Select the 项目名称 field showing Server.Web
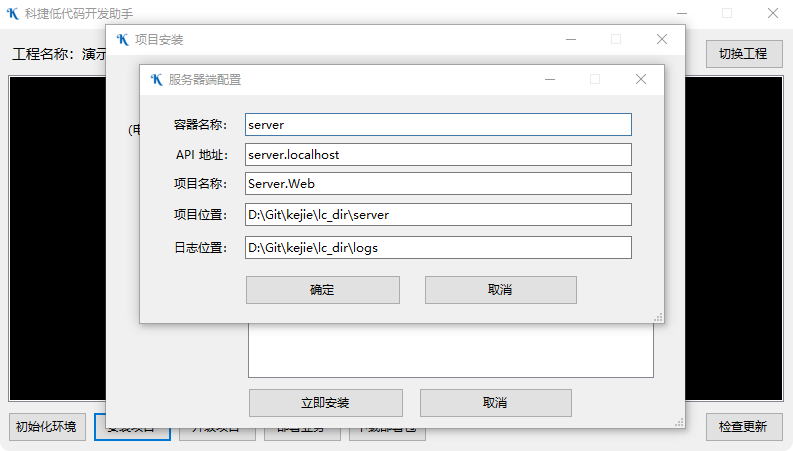This screenshot has height=451, width=793. pos(438,184)
